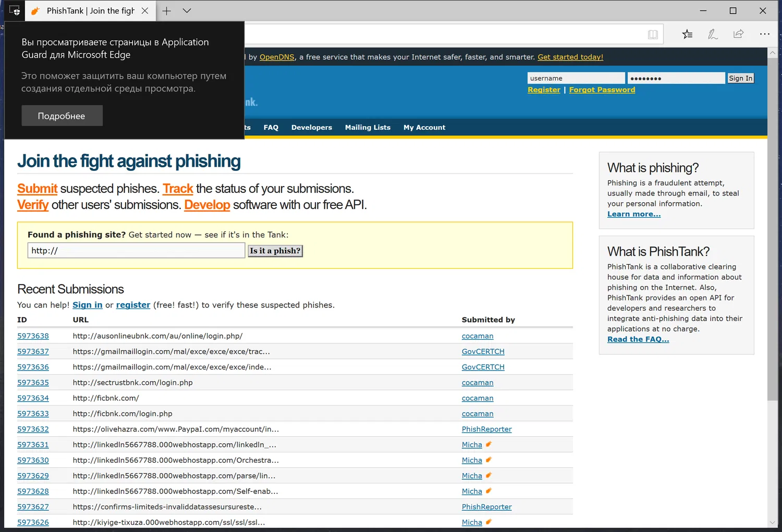Click the "Read the FAQ..." link
782x532 pixels.
coord(638,339)
